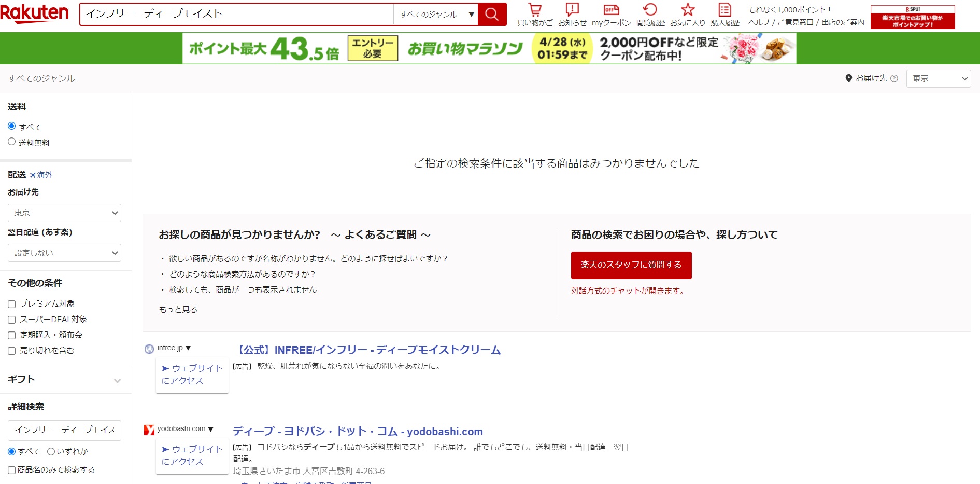Open FAQ 検索しても、商品が一つも表示されません
The image size is (980, 484).
point(243,289)
